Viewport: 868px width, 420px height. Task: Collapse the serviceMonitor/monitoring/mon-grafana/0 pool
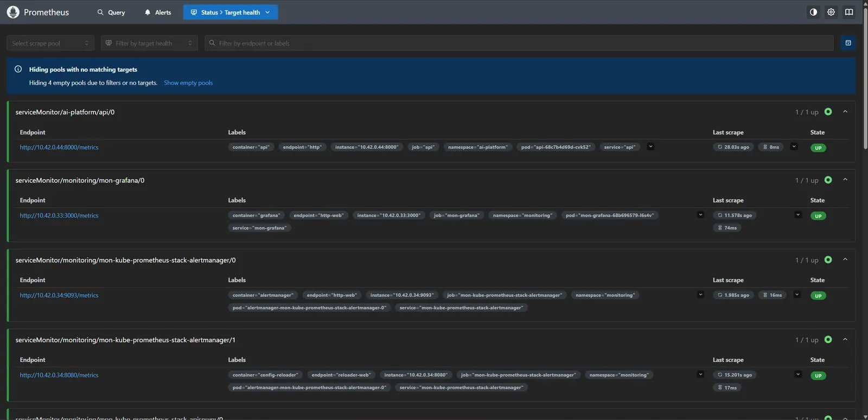845,180
